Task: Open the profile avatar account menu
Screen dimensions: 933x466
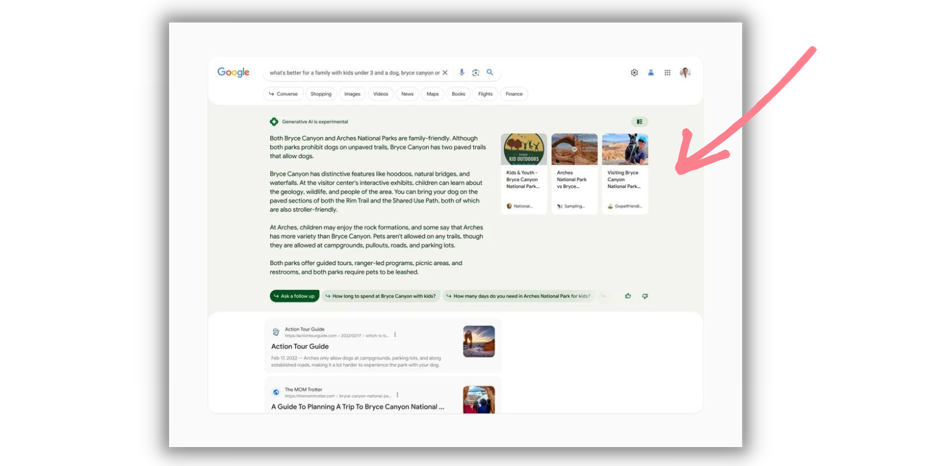Action: pos(685,73)
